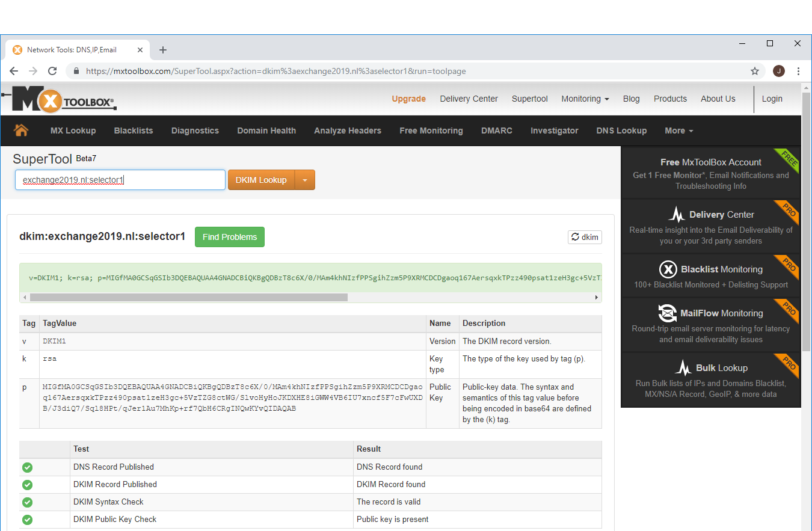Image resolution: width=812 pixels, height=531 pixels.
Task: Switch to the DNS Lookup section
Action: click(x=621, y=130)
